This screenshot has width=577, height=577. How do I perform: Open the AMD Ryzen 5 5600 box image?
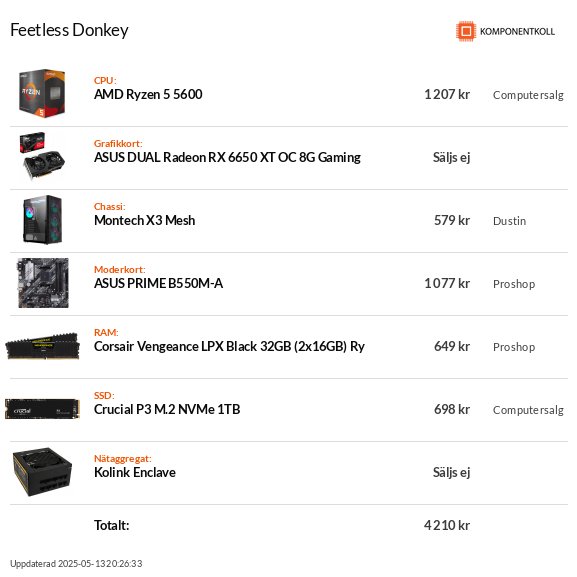42,93
